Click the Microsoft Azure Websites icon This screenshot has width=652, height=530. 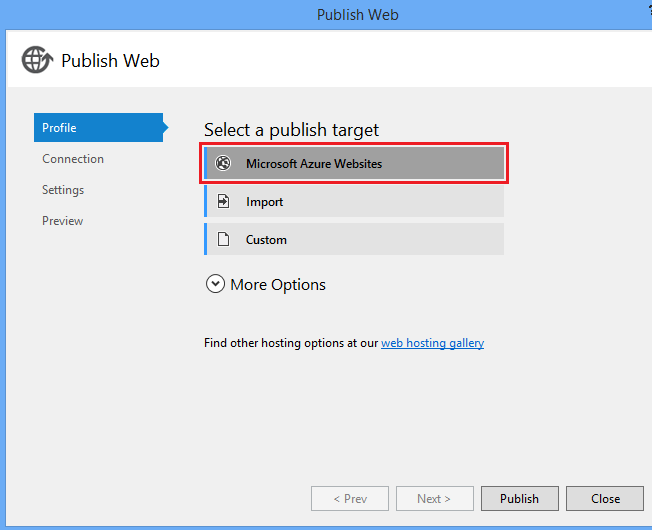[x=224, y=164]
